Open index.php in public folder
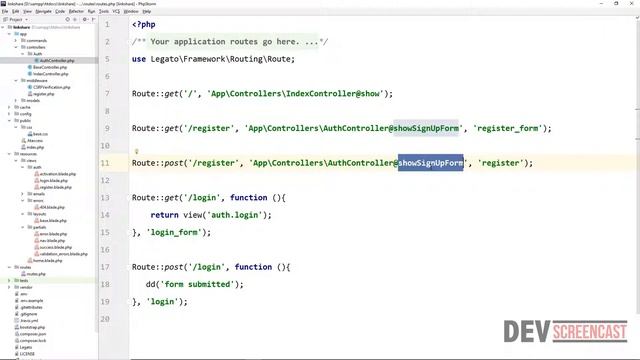The width and height of the screenshot is (640, 360). click(32, 147)
